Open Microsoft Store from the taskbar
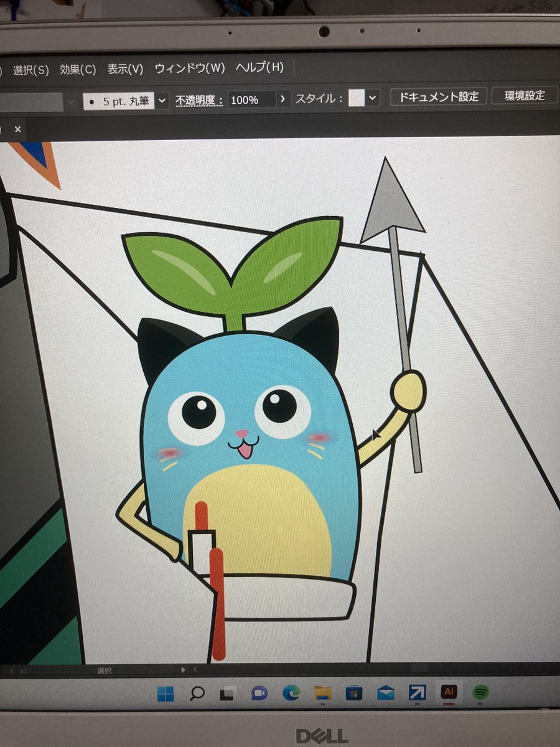 (354, 692)
